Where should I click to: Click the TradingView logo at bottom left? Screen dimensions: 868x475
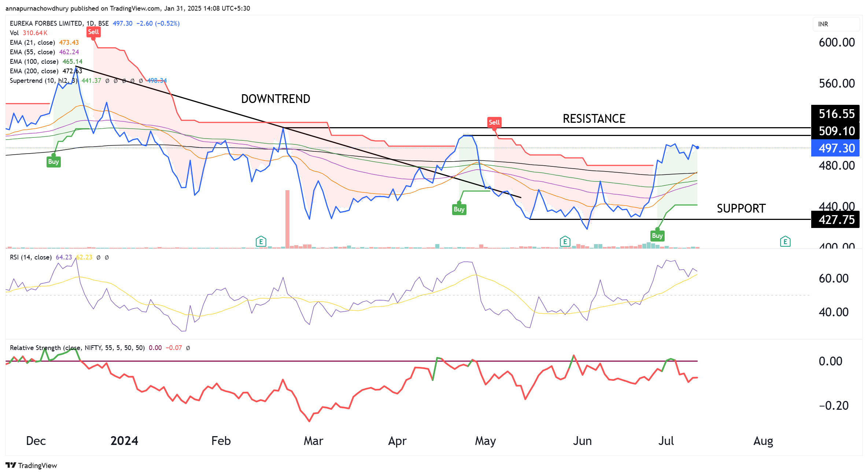coord(31,465)
